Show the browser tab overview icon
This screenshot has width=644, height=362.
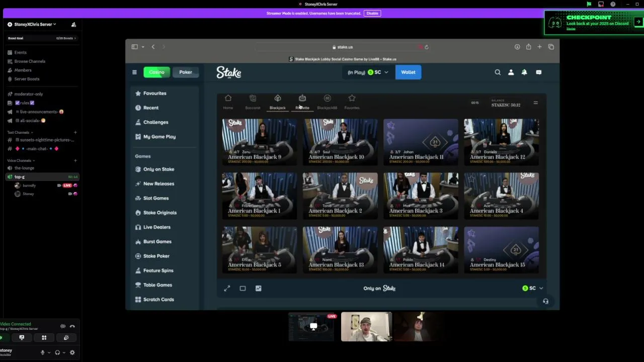pos(551,47)
